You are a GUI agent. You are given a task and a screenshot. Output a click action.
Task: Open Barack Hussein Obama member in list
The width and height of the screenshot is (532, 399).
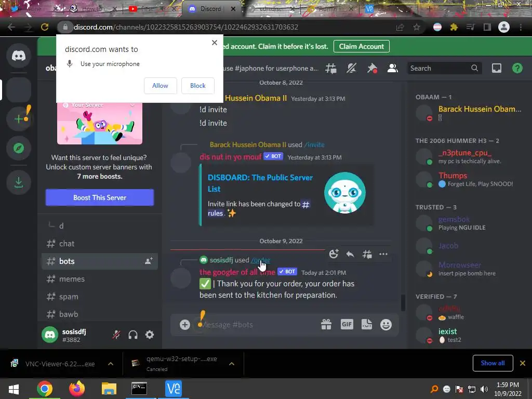coord(470,113)
